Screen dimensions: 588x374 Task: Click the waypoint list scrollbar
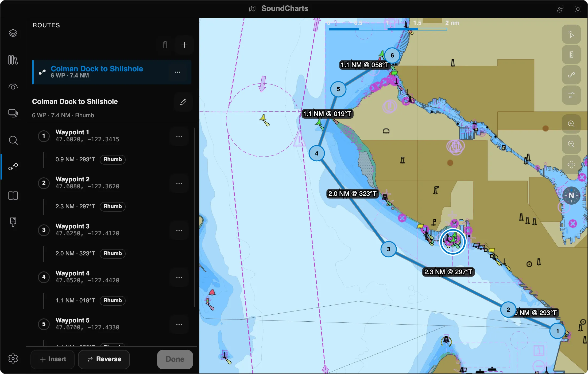(194, 217)
